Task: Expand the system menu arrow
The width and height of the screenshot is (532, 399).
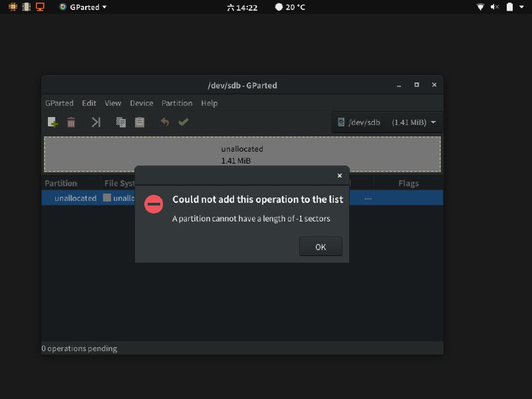Action: 521,7
